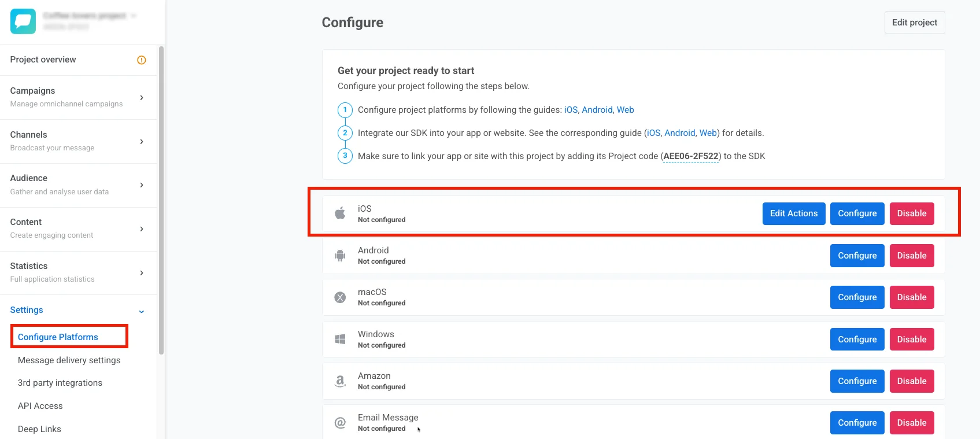Open Message delivery settings
The image size is (980, 439).
point(69,360)
